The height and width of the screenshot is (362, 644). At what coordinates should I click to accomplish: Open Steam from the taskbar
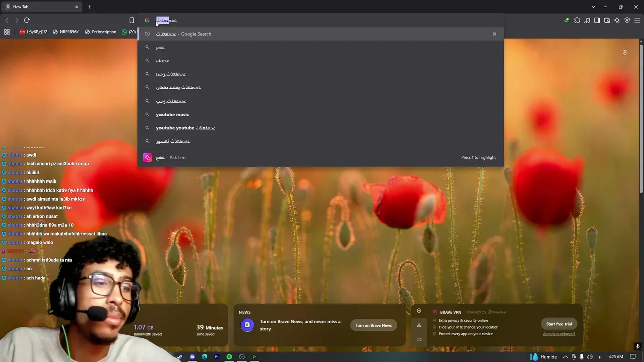tap(180, 357)
